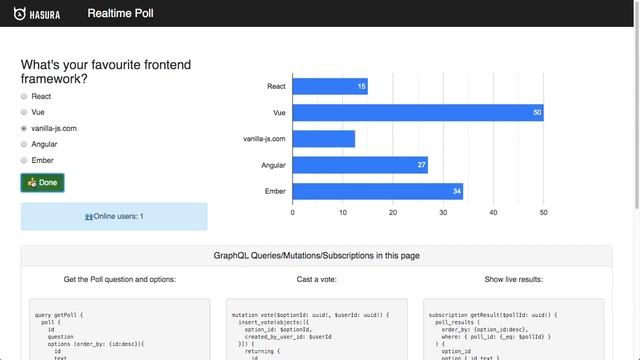The width and height of the screenshot is (640, 360).
Task: Click the vanilla-js.com chart bar
Action: coord(324,139)
